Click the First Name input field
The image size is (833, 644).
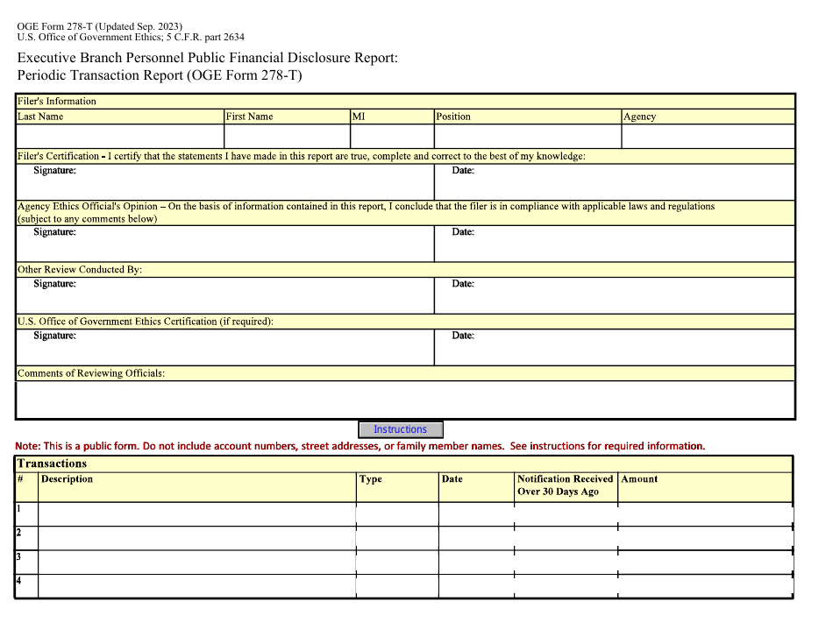tap(286, 137)
